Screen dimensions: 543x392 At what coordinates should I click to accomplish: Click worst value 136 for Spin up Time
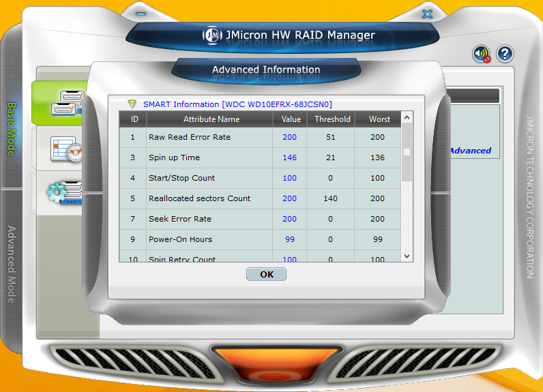pyautogui.click(x=377, y=157)
